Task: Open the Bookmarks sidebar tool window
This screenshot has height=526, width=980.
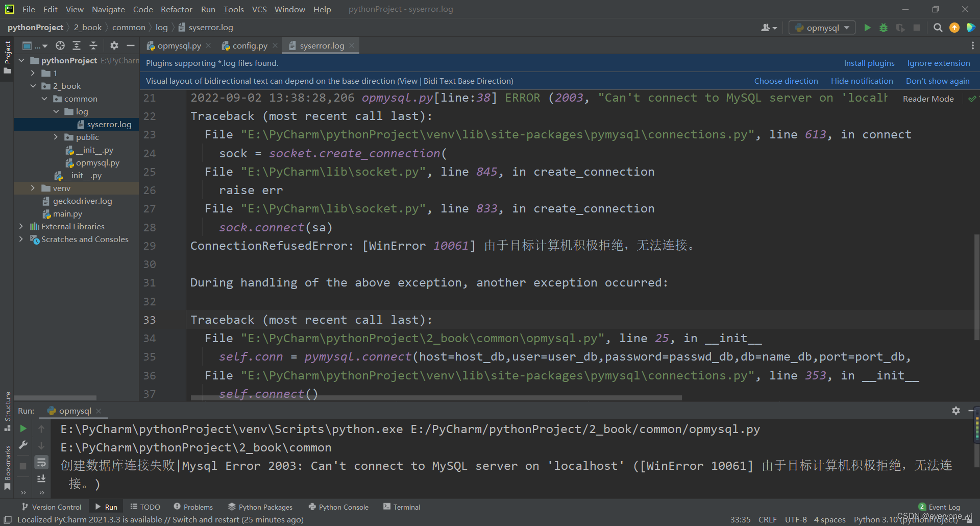Action: coord(7,468)
